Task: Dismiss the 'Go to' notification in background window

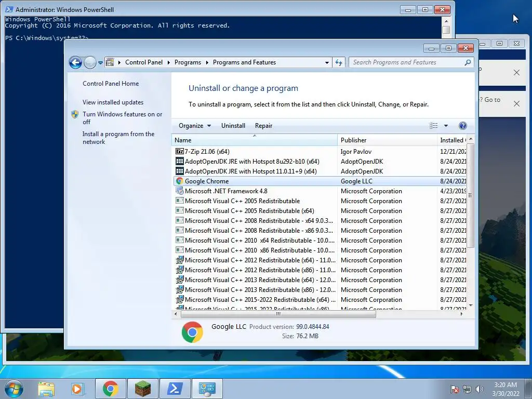Action: [x=516, y=103]
